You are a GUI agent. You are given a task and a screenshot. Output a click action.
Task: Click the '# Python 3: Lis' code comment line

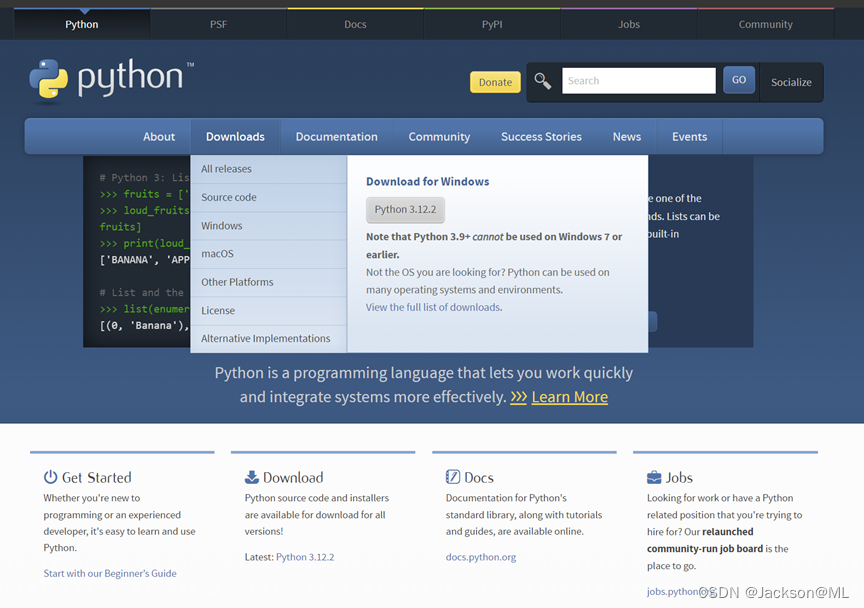coord(144,177)
